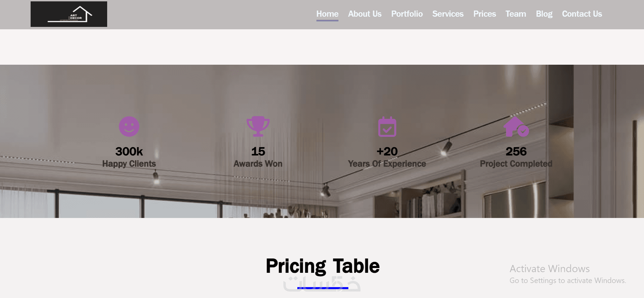Click the +20 years counter
Screen dimensions: 644x298
pyautogui.click(x=387, y=151)
